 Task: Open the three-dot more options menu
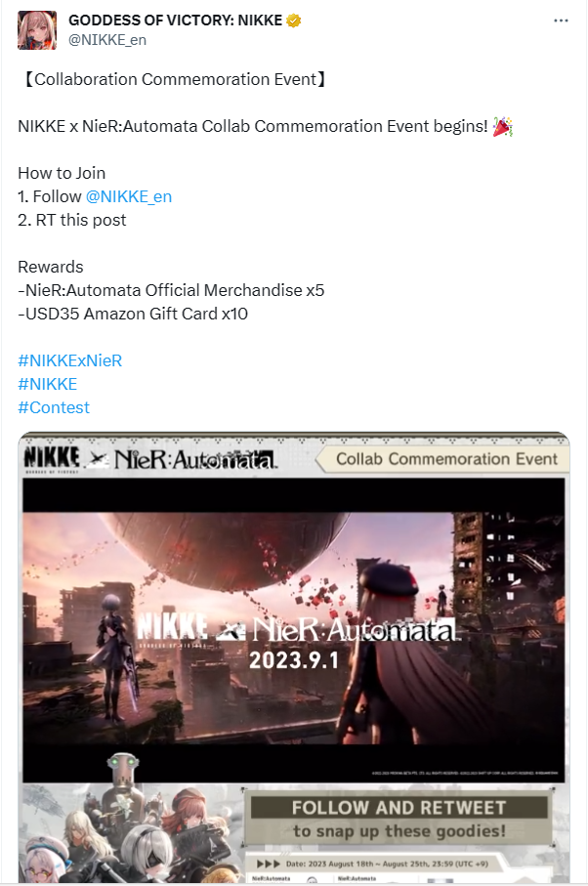561,21
